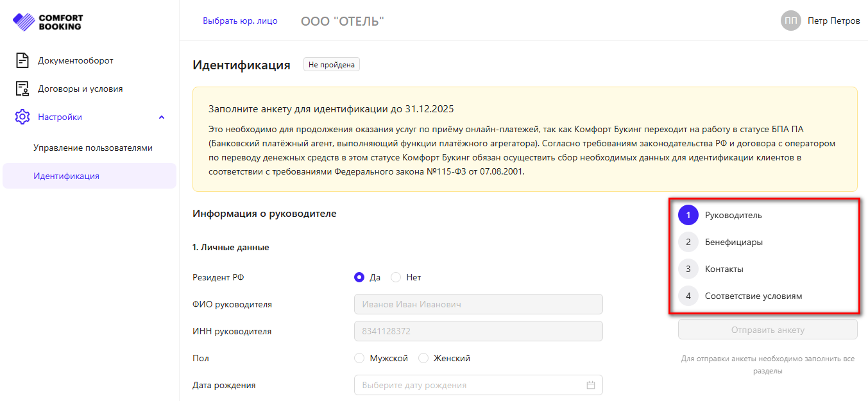Open calendar icon in date of birth field
Screen dimensions: 868x401
tap(591, 385)
